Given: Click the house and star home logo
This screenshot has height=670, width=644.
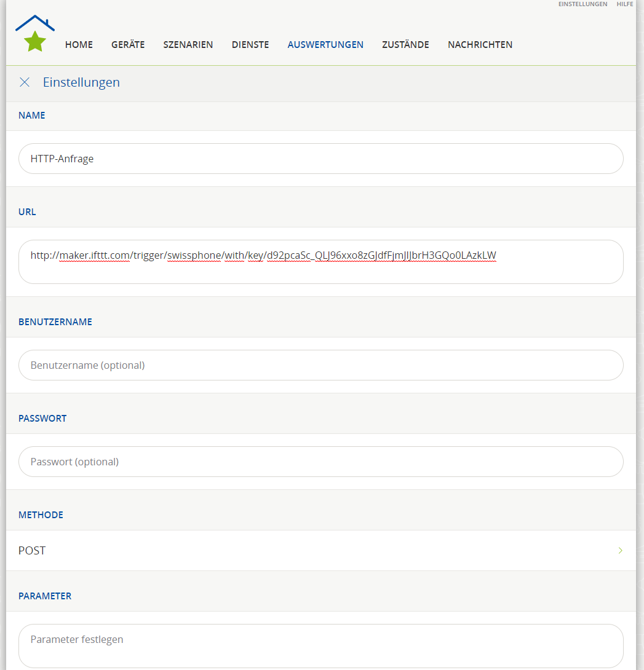Looking at the screenshot, I should coord(35,34).
